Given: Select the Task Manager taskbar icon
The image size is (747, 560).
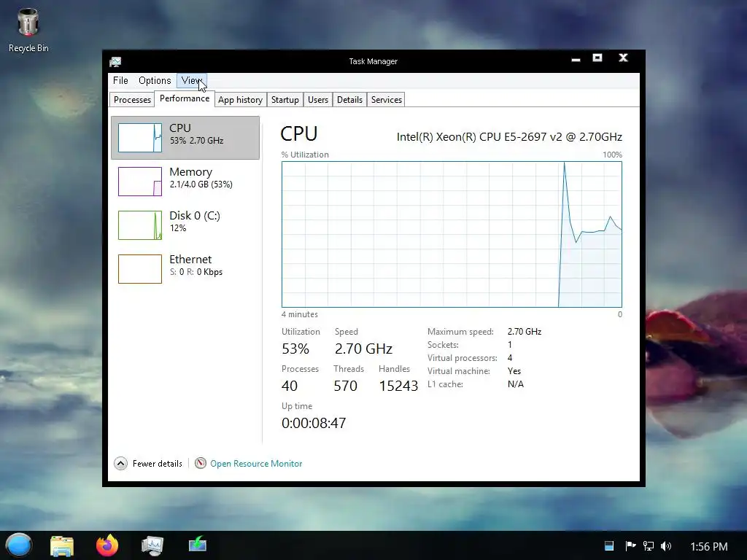Looking at the screenshot, I should pos(152,545).
